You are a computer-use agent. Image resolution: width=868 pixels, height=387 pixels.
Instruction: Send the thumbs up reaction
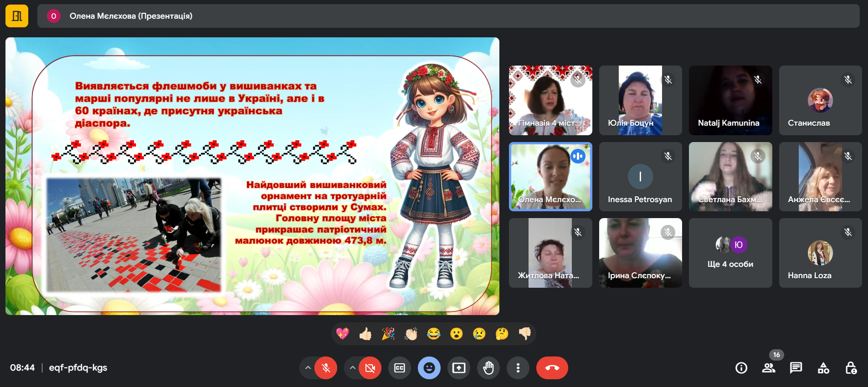pyautogui.click(x=365, y=334)
